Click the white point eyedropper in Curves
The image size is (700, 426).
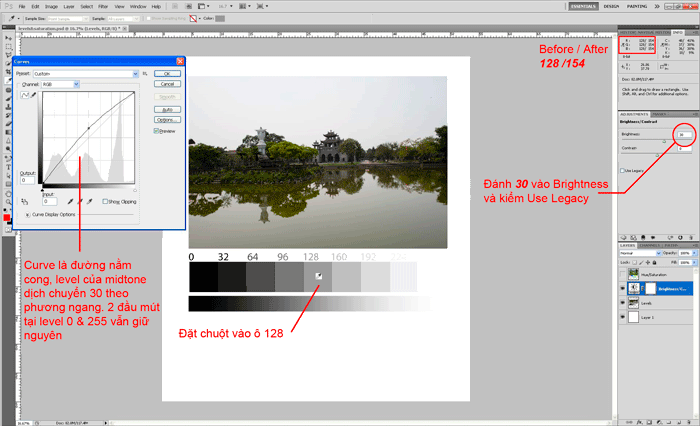89,201
